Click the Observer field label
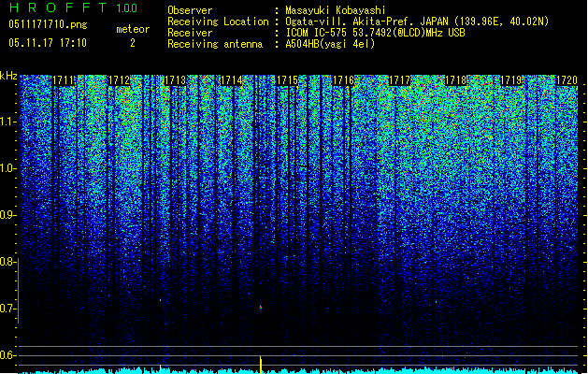 point(190,10)
